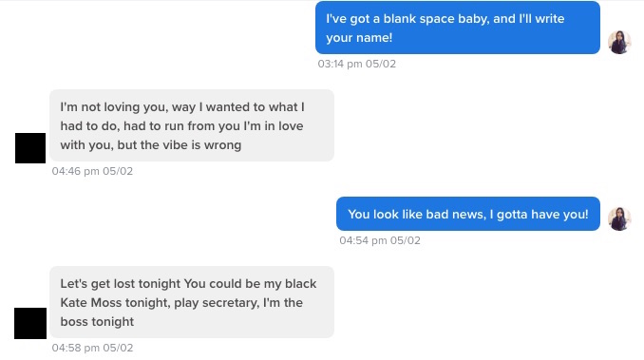Click the phrase 'had to run from you'
The height and width of the screenshot is (360, 644).
pyautogui.click(x=181, y=126)
